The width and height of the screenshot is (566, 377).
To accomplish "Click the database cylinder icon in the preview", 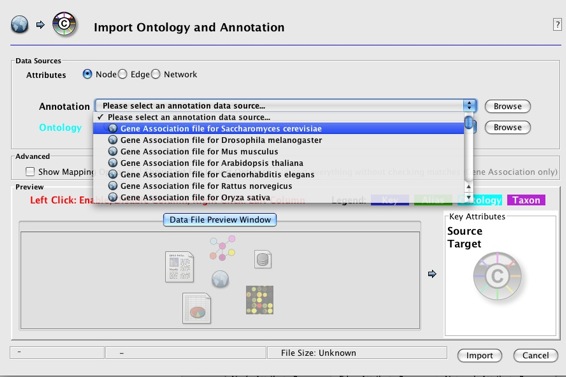I will point(263,259).
